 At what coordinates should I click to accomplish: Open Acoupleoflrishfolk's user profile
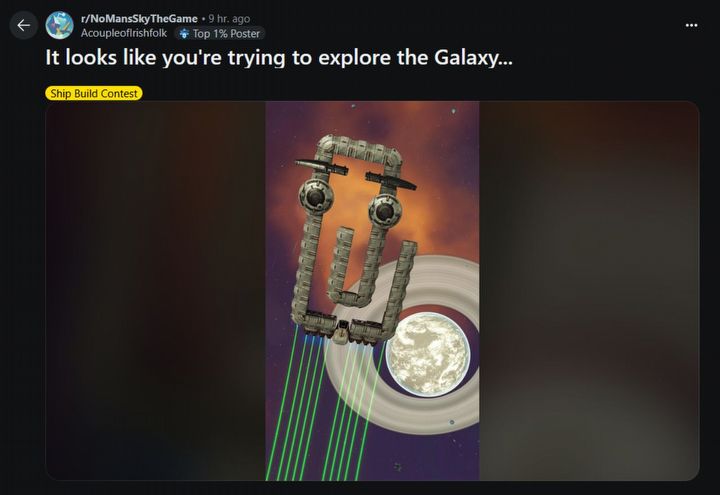(x=124, y=33)
